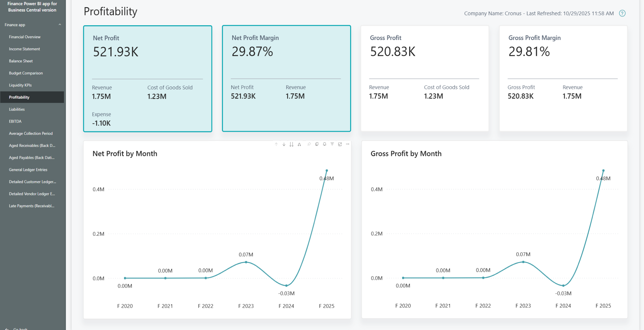Viewport: 644px width, 330px height.
Task: Switch to the Balance Sheet page
Action: point(21,61)
